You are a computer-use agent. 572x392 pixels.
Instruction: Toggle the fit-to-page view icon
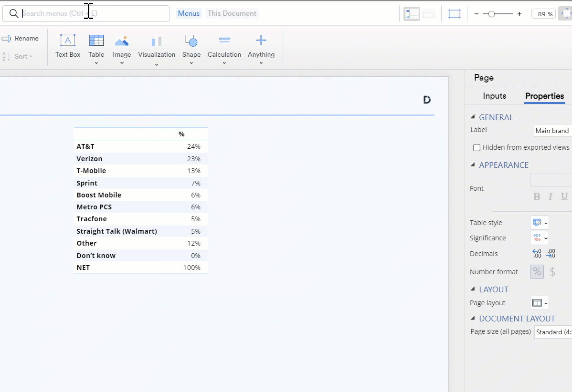(x=455, y=14)
